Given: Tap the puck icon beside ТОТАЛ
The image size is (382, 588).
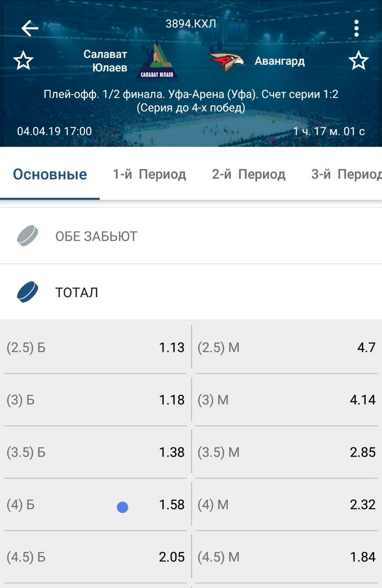Looking at the screenshot, I should click(28, 292).
